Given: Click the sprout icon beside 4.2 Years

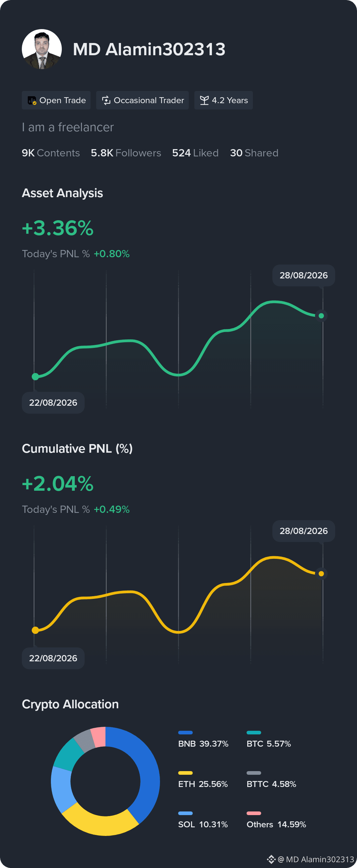Looking at the screenshot, I should click(x=204, y=101).
